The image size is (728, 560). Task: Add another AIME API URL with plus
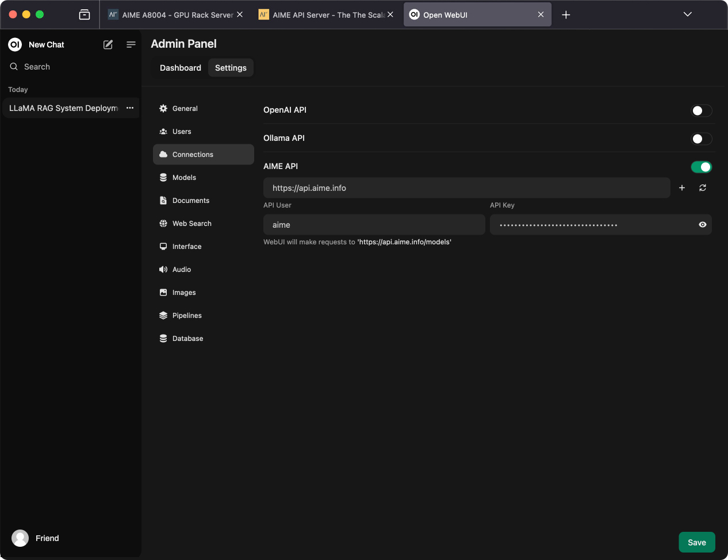click(682, 188)
